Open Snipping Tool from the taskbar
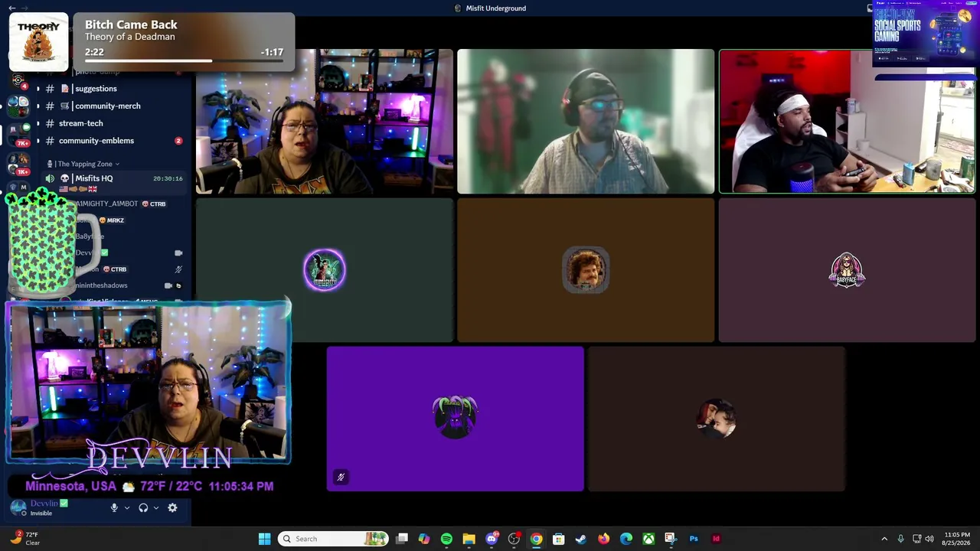Image resolution: width=980 pixels, height=551 pixels. (671, 539)
